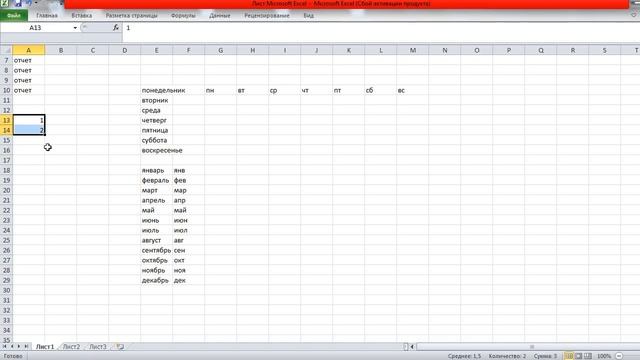Screen dimensions: 640x360
Task: Switch to Page Layout view in status bar
Action: (578, 356)
